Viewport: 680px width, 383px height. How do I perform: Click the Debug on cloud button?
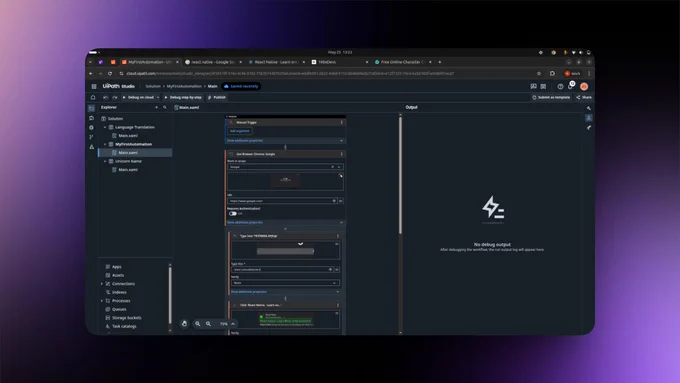(x=138, y=97)
